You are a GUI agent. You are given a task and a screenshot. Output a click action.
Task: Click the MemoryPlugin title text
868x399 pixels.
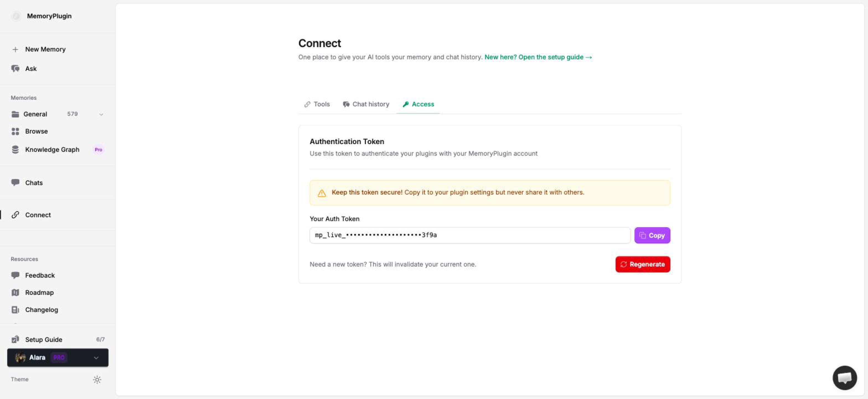point(49,16)
